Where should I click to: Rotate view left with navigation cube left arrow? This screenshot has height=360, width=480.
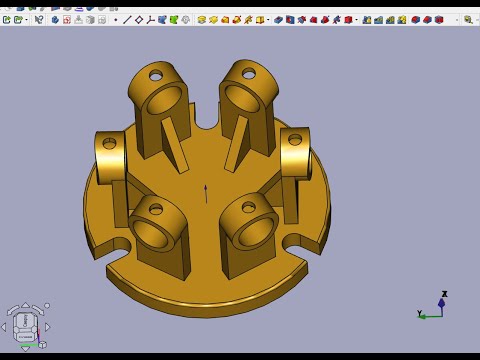pos(4,327)
